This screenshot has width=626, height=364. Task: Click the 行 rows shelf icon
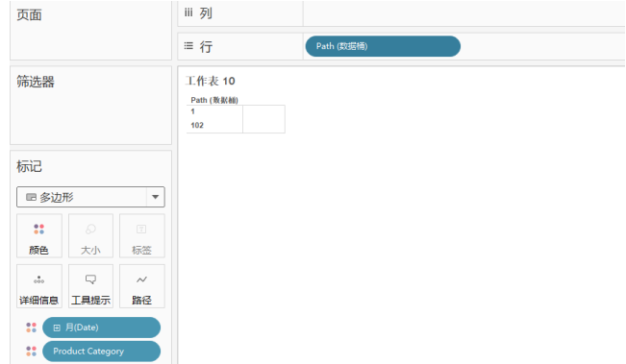188,46
